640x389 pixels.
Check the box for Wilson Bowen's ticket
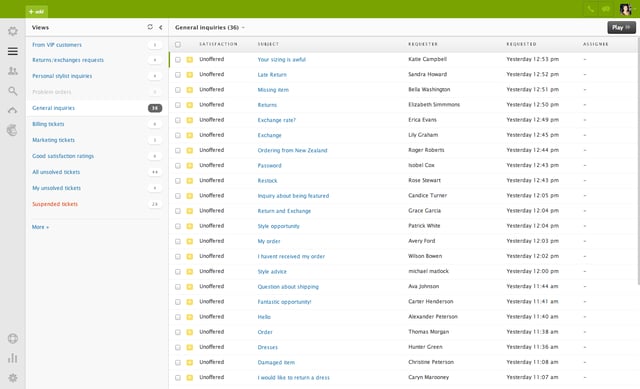(x=178, y=256)
